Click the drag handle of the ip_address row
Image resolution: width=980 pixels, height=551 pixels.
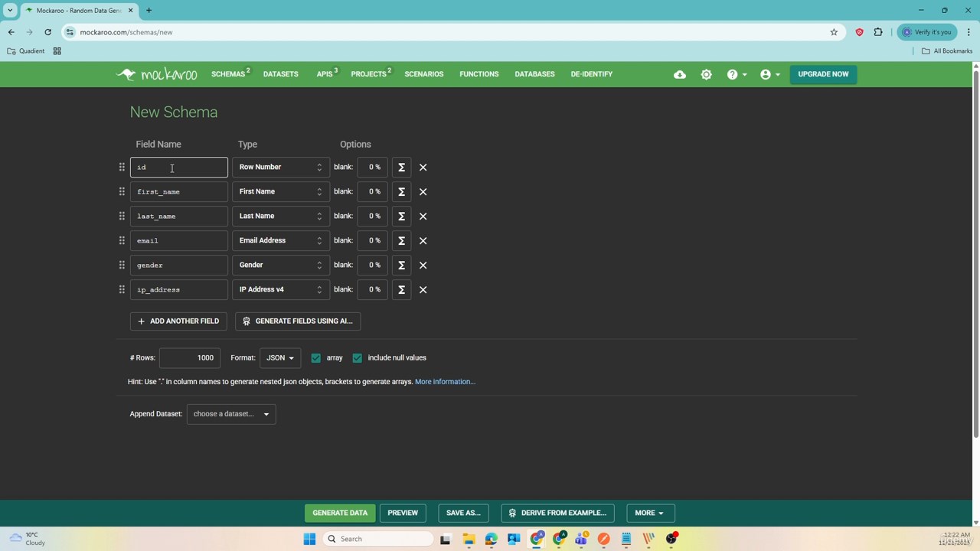(x=122, y=289)
